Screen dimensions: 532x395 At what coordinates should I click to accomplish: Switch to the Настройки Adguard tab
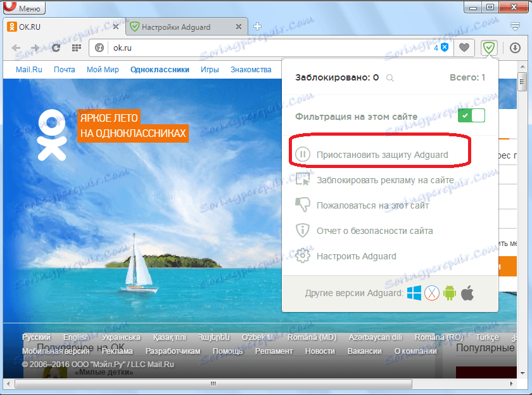186,27
